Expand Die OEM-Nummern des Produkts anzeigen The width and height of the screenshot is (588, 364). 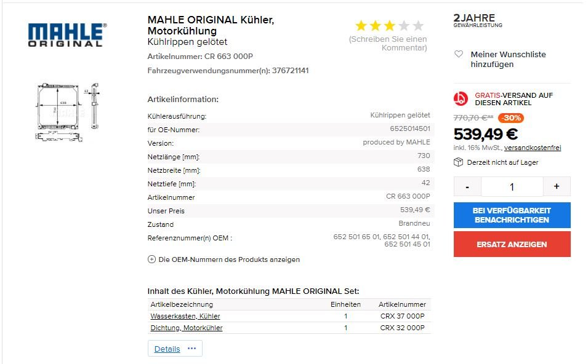(229, 259)
